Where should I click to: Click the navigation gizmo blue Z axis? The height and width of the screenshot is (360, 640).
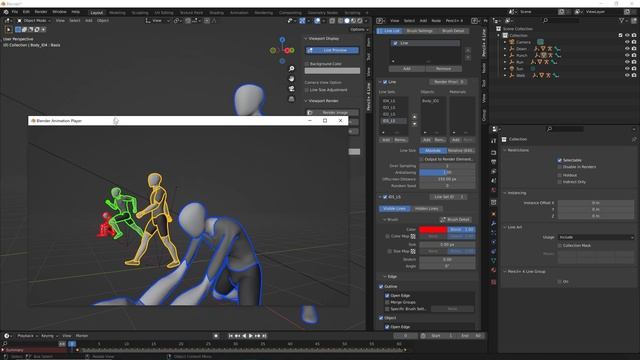282,40
